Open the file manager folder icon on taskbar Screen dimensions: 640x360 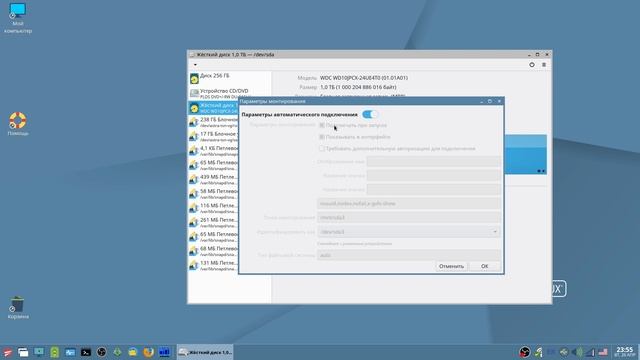pyautogui.click(x=133, y=352)
